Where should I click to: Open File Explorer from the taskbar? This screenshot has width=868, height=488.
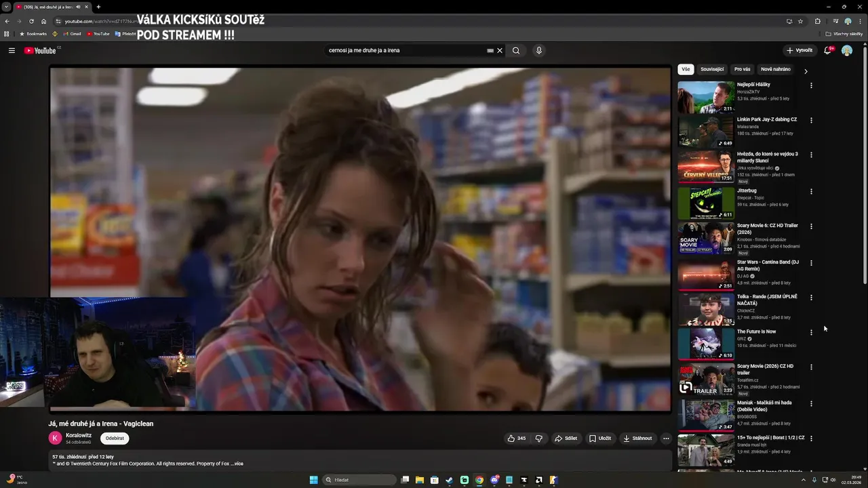(x=419, y=480)
